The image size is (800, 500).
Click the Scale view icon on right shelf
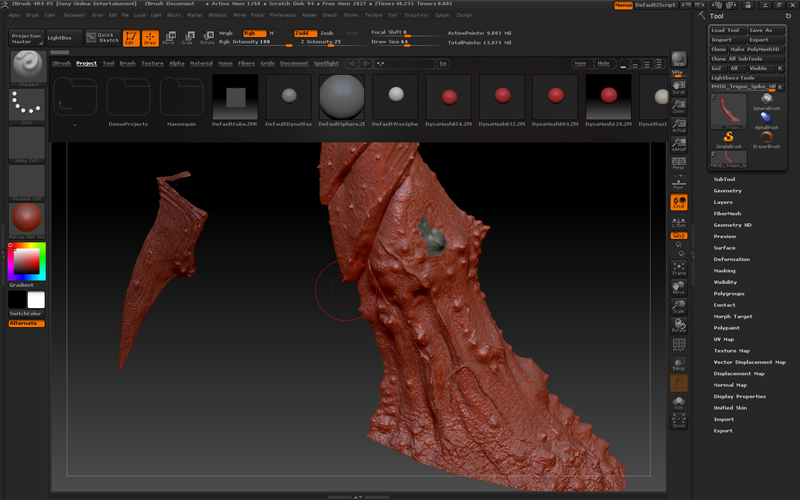pos(679,306)
